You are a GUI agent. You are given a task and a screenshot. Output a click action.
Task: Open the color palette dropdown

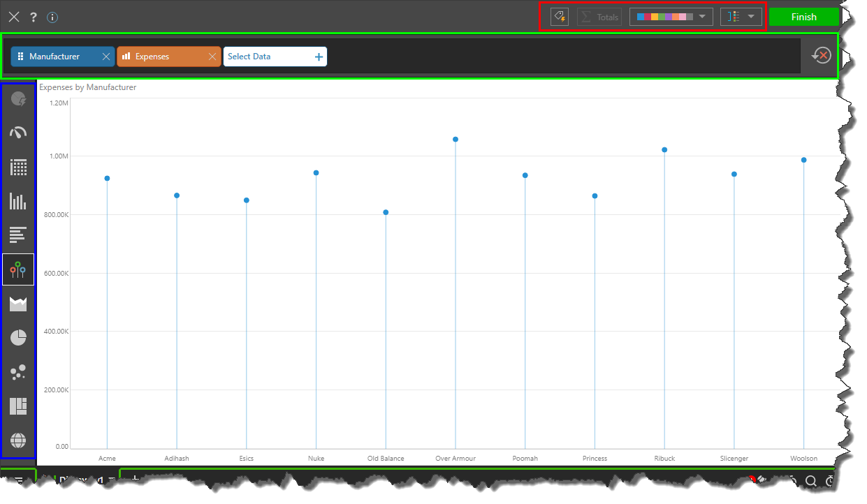[671, 17]
